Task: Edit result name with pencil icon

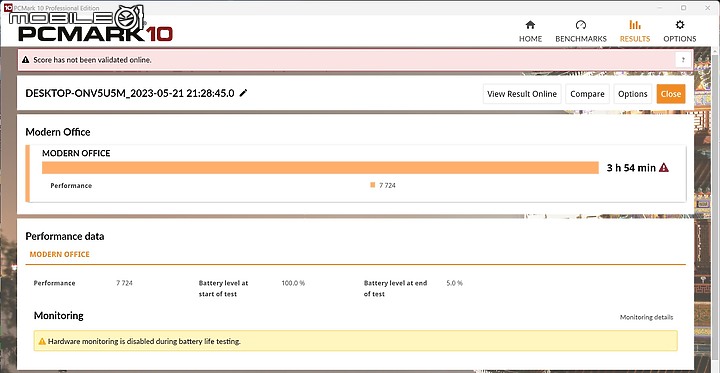Action: point(243,93)
